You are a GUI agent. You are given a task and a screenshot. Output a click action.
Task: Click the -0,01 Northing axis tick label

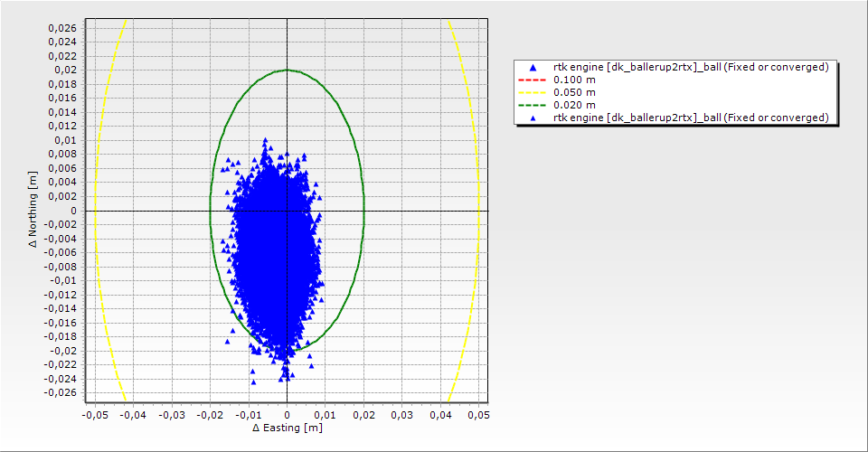[x=63, y=280]
